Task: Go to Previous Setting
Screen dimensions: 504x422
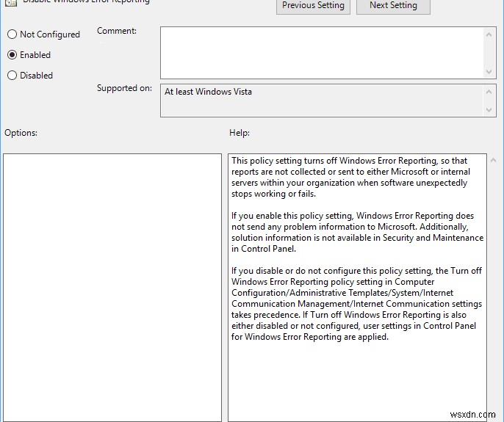Action: coord(313,6)
